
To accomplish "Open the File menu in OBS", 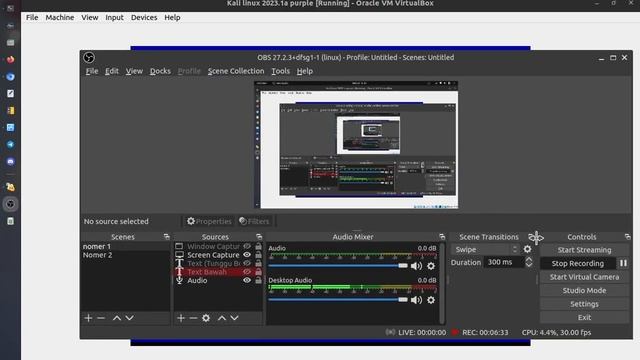I will click(92, 71).
